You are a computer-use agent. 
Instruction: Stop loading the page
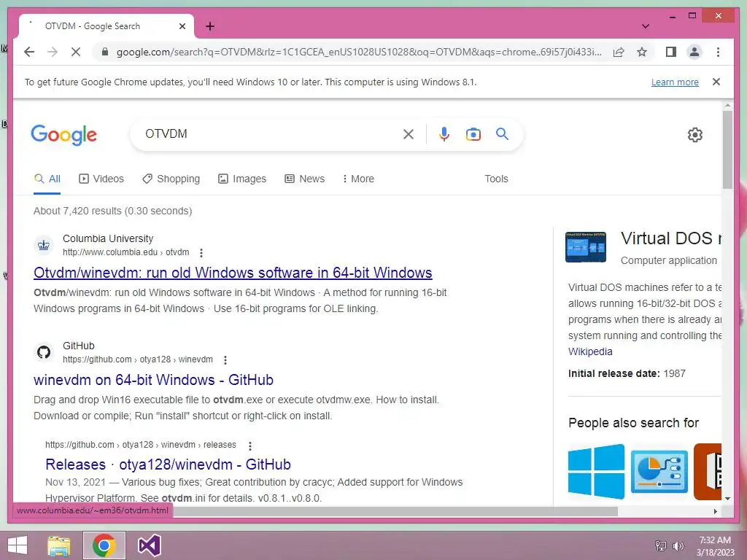pyautogui.click(x=76, y=52)
